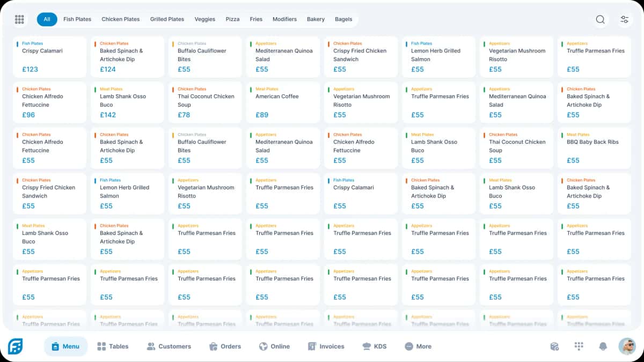
Task: Click the cash drawer icon near notifications
Action: 554,346
